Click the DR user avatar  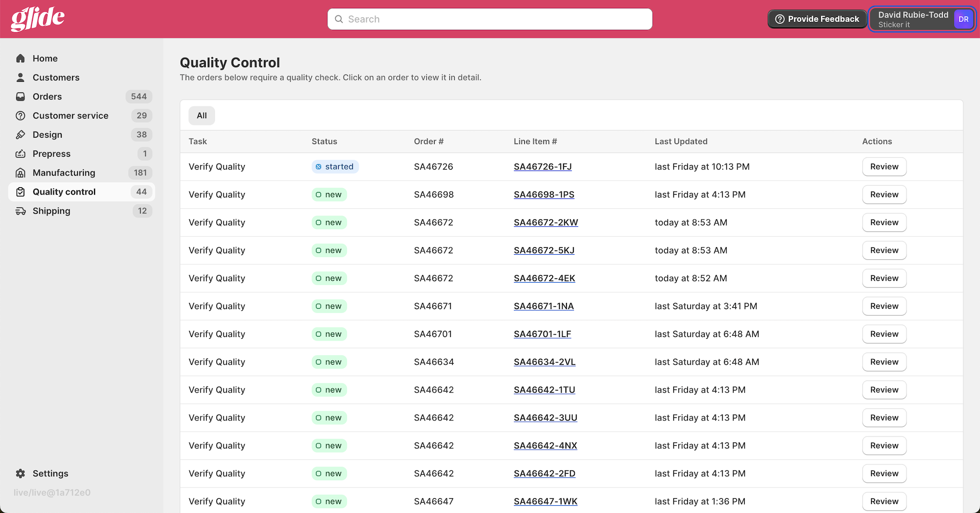click(x=963, y=19)
